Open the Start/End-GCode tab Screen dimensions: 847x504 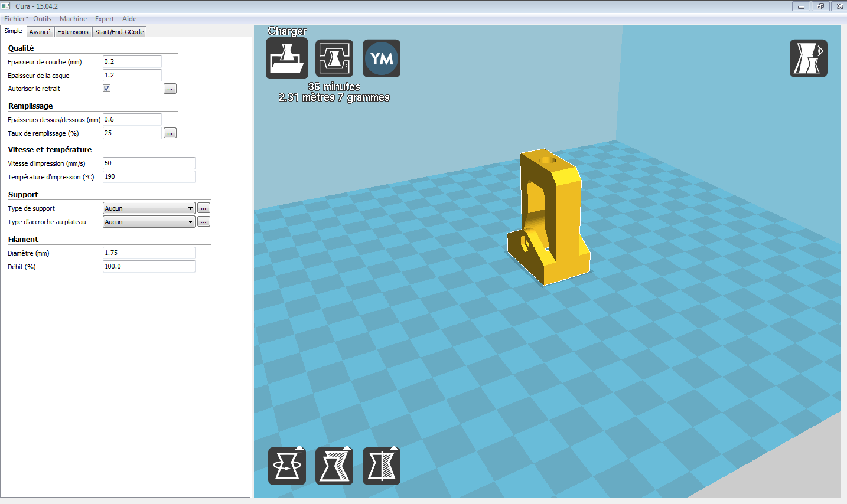point(119,32)
